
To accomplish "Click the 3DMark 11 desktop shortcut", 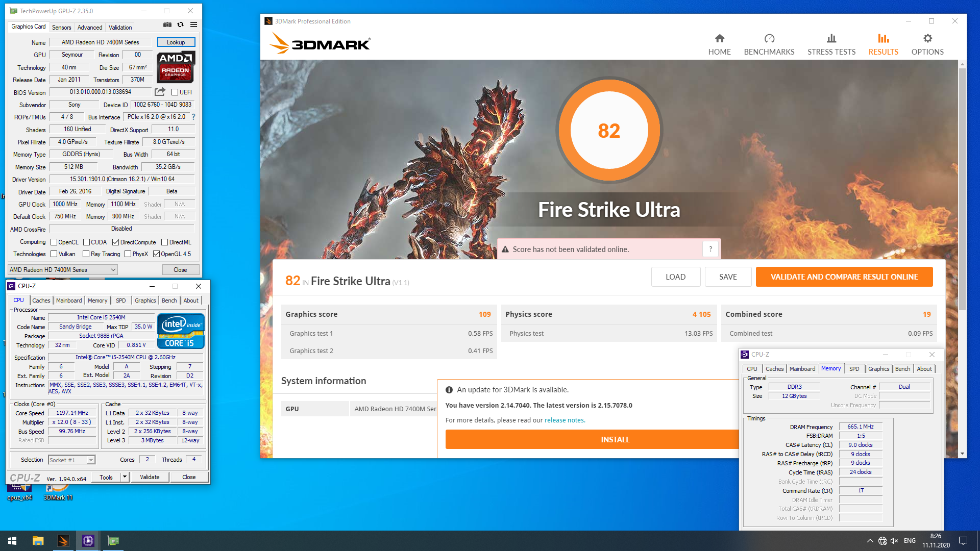I will coord(58,492).
